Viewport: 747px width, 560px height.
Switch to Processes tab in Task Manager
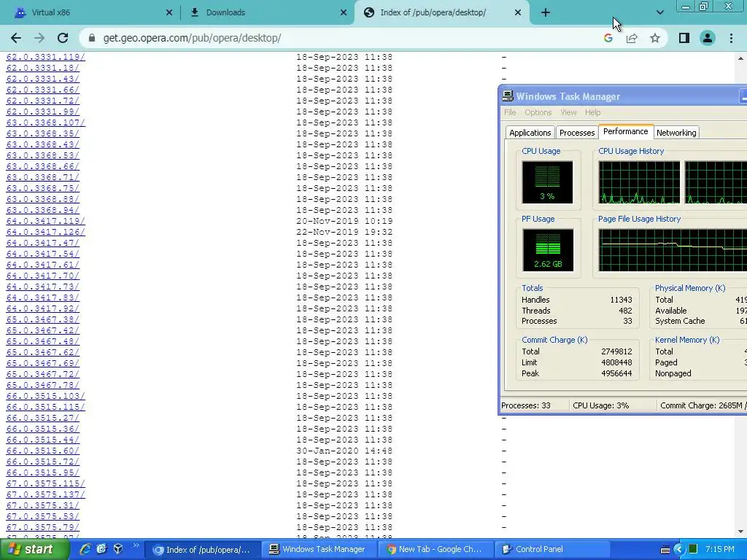[577, 133]
